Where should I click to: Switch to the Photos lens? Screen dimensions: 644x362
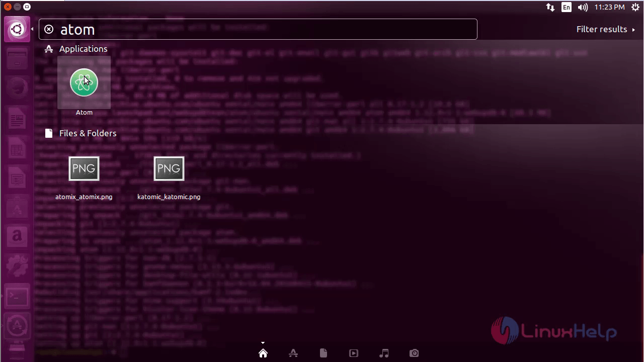pos(414,353)
